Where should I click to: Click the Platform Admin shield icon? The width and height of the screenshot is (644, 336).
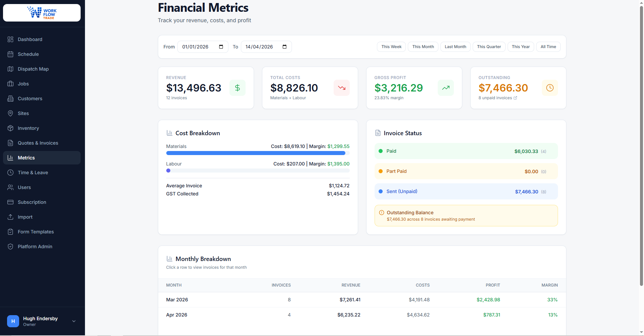(x=10, y=247)
